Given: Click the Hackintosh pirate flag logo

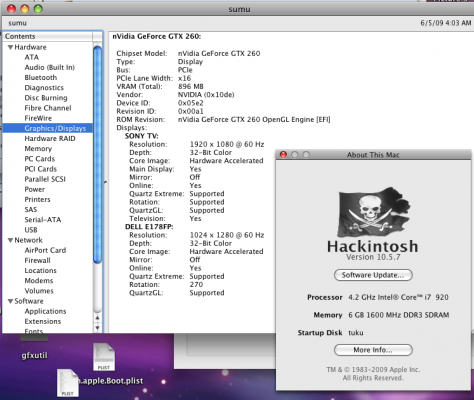Looking at the screenshot, I should tap(373, 213).
